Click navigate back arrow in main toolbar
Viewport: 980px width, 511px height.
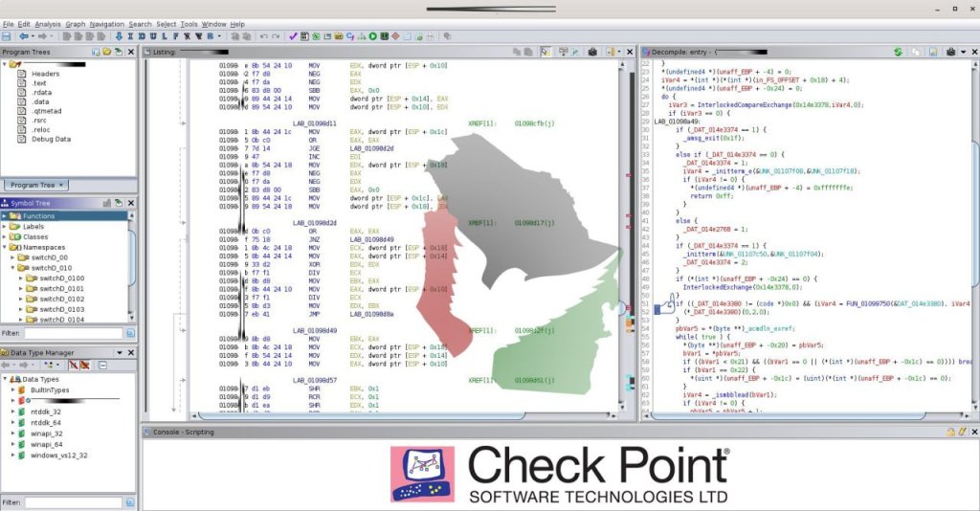(23, 36)
